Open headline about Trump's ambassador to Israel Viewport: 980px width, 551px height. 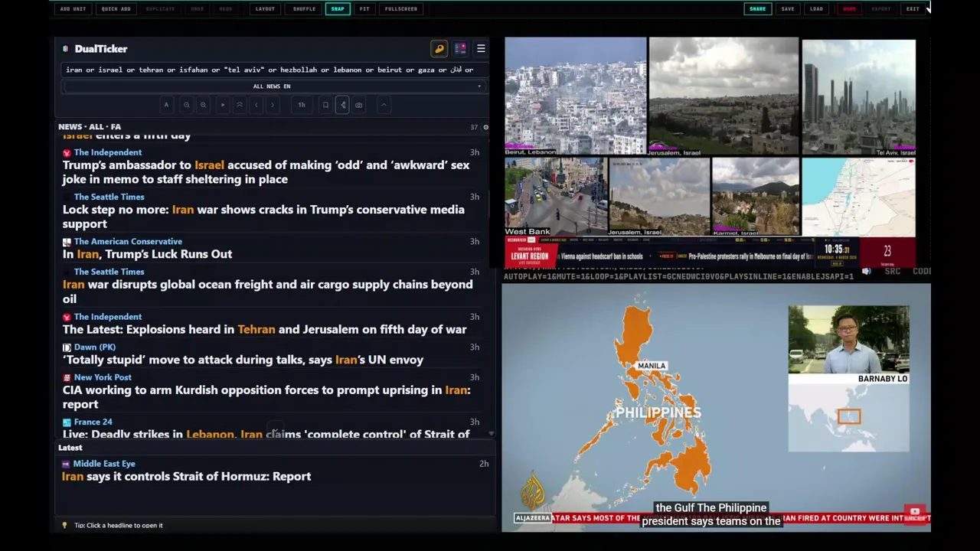point(266,172)
